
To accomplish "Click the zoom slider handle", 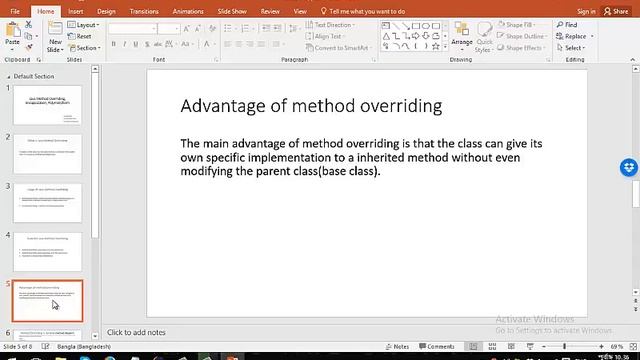I will (564, 346).
